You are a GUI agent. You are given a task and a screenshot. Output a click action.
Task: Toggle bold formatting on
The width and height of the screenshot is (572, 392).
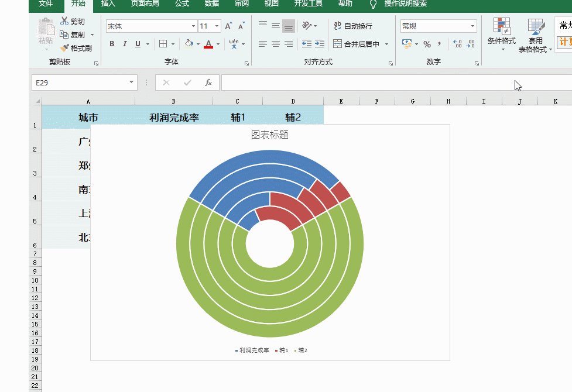pos(111,44)
